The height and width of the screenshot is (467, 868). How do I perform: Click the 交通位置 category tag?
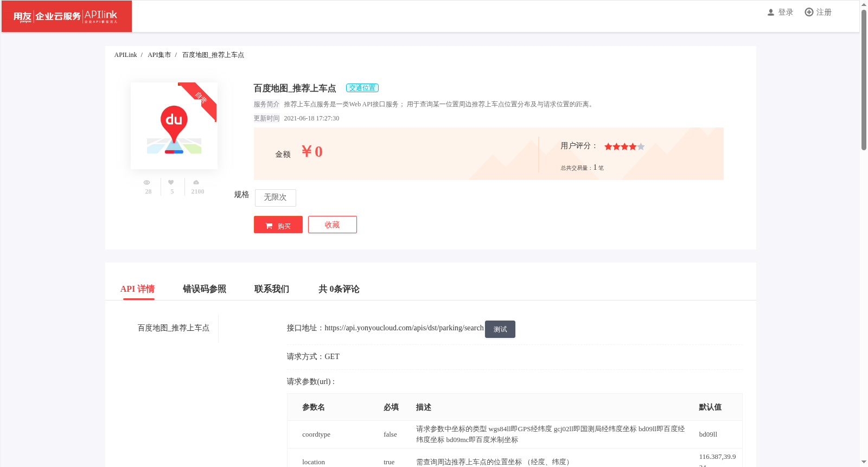(362, 88)
